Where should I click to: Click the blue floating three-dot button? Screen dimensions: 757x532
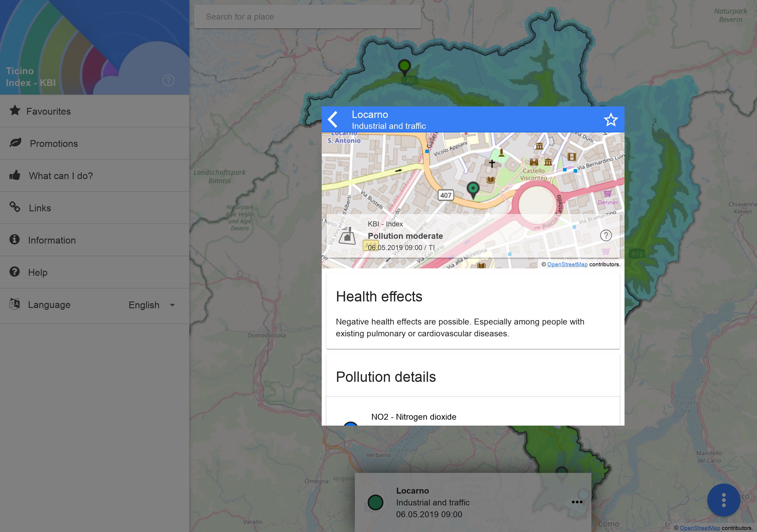(x=723, y=500)
